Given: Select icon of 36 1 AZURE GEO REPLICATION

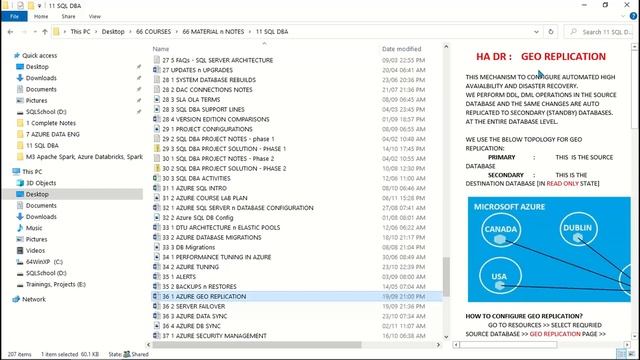Looking at the screenshot, I should (156, 296).
